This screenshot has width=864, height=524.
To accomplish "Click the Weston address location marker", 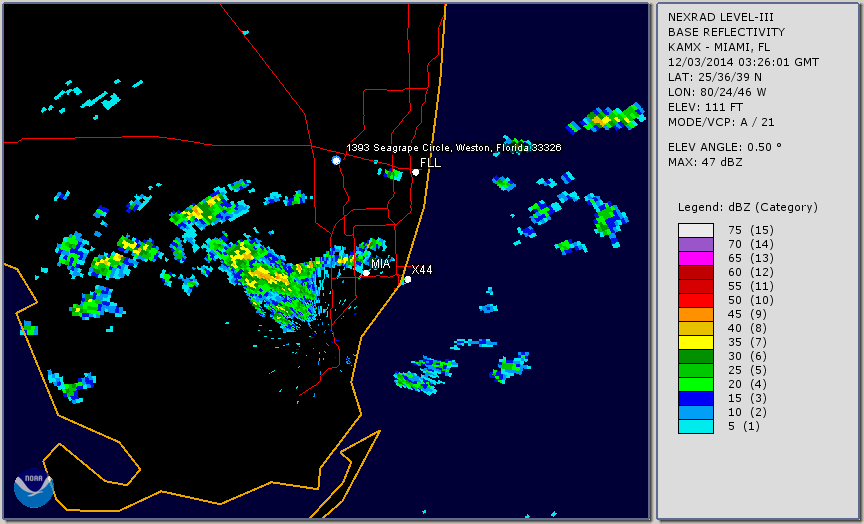I will [x=336, y=160].
